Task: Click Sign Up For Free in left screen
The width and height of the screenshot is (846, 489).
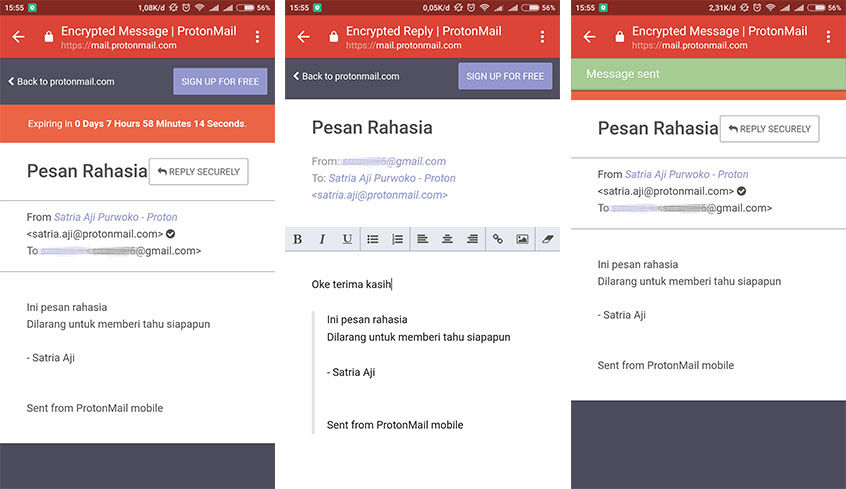Action: [220, 82]
